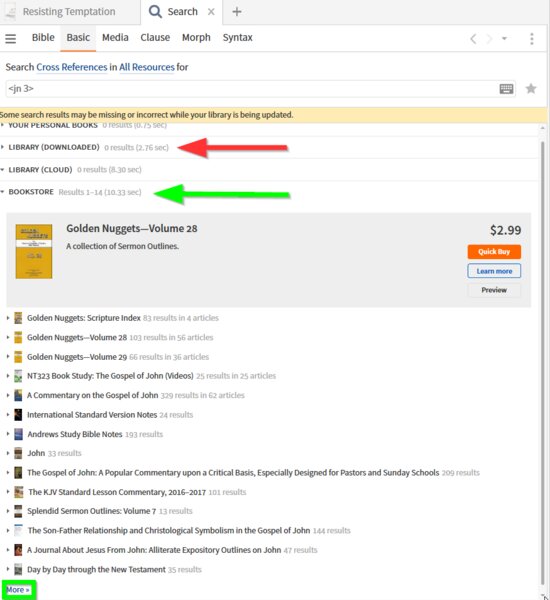
Task: Open the hamburger panel menu
Action: click(x=11, y=38)
